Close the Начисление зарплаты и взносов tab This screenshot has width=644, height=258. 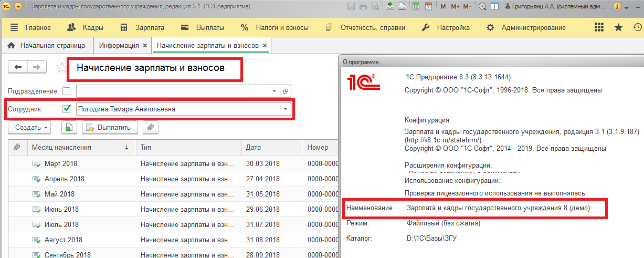click(265, 46)
